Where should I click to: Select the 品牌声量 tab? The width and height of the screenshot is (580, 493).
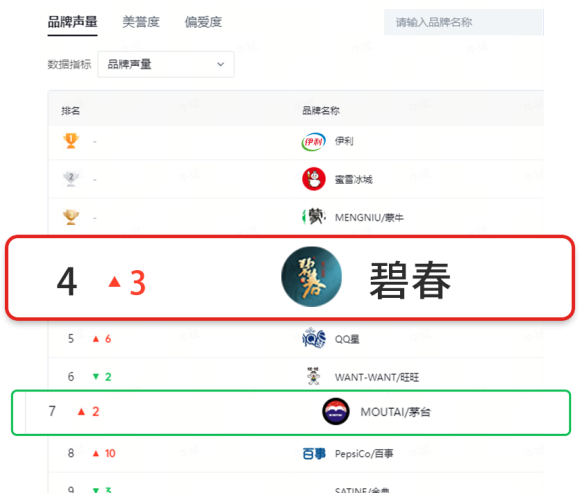click(x=72, y=22)
